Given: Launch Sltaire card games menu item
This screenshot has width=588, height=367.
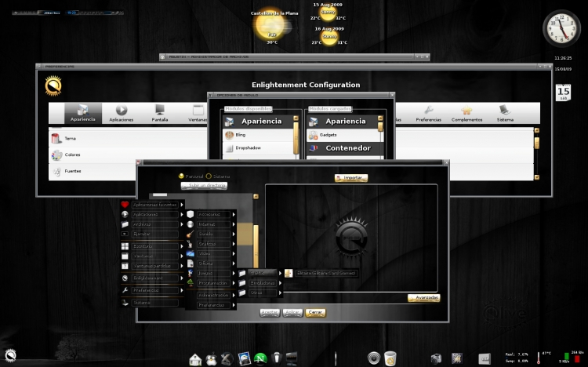Looking at the screenshot, I should tap(321, 273).
